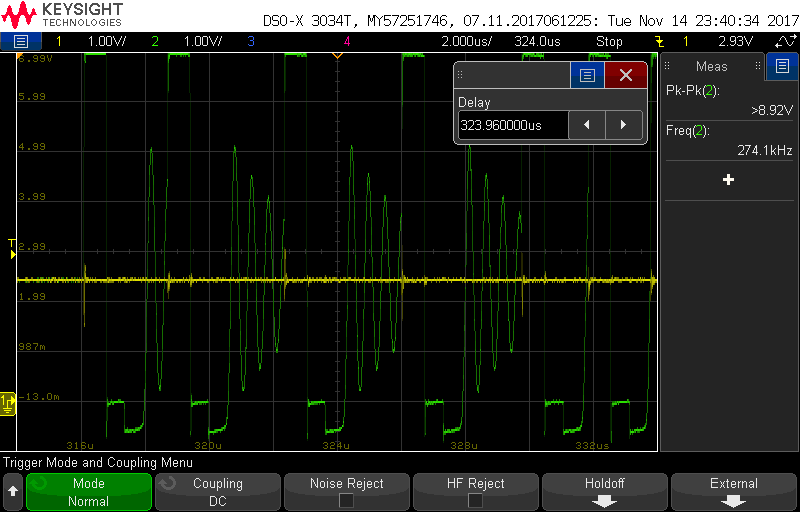Click the Trigger Mode and Coupling Menu title
The width and height of the screenshot is (800, 512).
click(98, 463)
